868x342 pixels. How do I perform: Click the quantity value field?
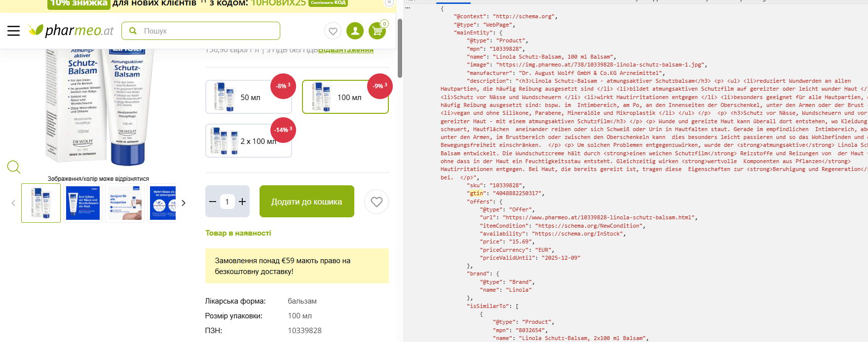point(227,202)
